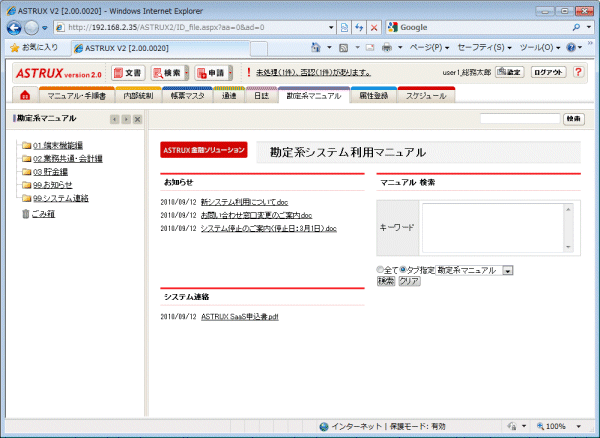
Task: Click the top-right 検索 button
Action: [x=574, y=119]
